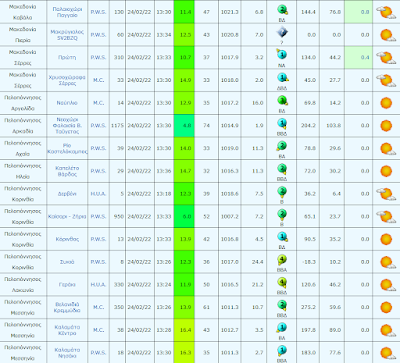Click the weather icon for Χρυσοχώραφα Σέρρες
Viewport: 400px width, 363px height.
(x=386, y=80)
